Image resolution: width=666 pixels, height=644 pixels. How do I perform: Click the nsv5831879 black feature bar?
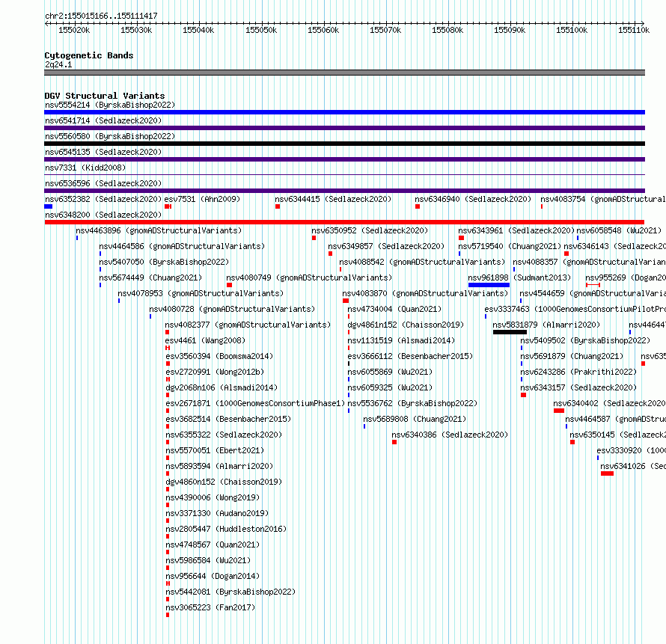pyautogui.click(x=510, y=332)
